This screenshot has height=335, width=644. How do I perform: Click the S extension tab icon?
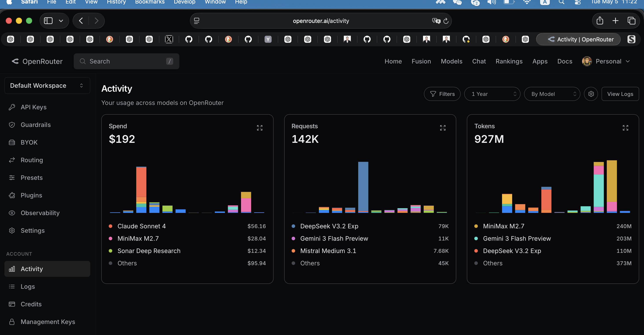tap(631, 39)
